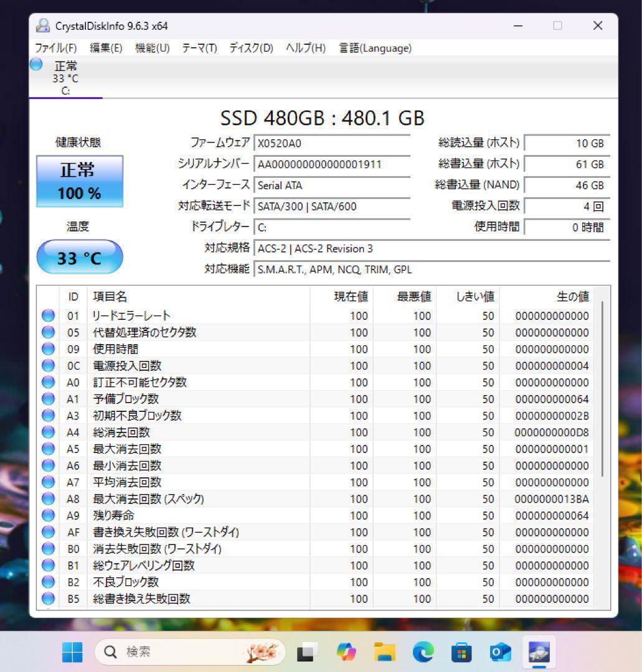Click the SSD 480GB : 480.1 GB title
The width and height of the screenshot is (642, 672).
(323, 118)
